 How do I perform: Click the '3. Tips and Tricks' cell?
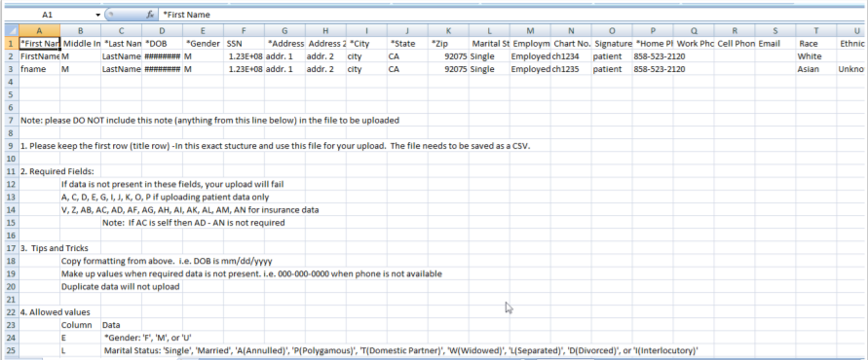point(55,248)
